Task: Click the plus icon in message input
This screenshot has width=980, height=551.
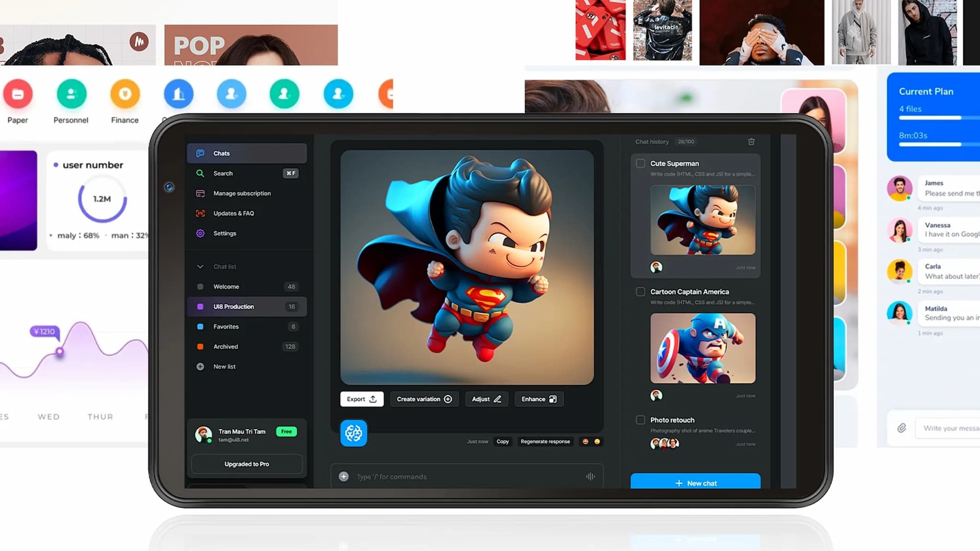Action: tap(344, 477)
